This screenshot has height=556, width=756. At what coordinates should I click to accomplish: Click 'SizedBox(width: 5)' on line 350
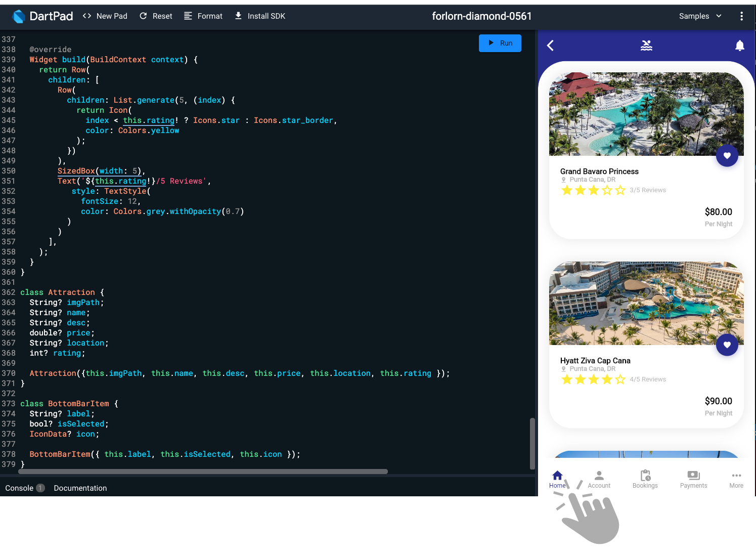pos(99,171)
